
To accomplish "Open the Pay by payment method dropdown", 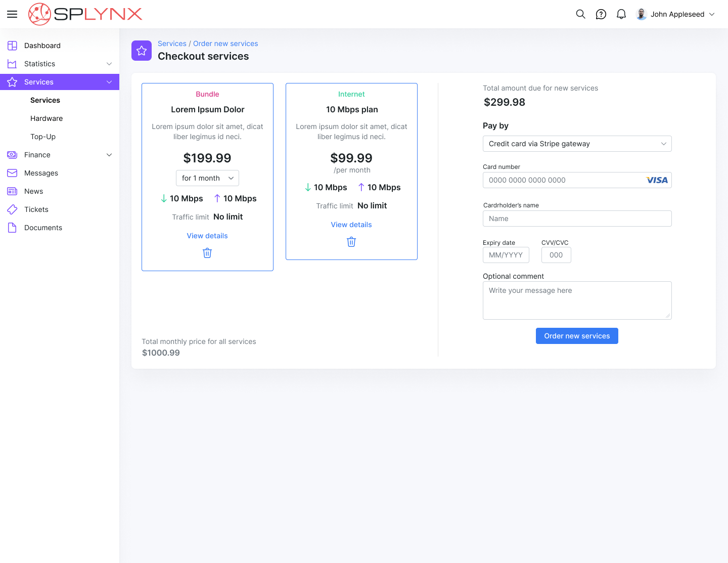I will 577,144.
